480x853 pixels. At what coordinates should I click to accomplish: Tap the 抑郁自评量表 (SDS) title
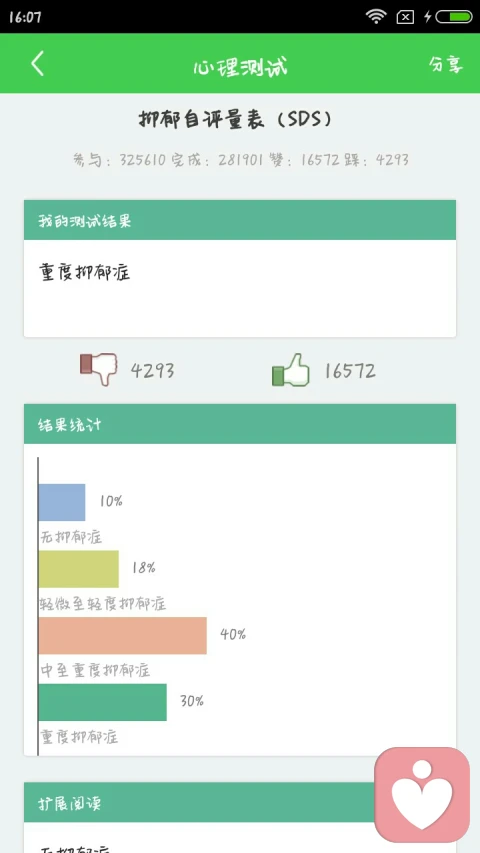click(235, 119)
